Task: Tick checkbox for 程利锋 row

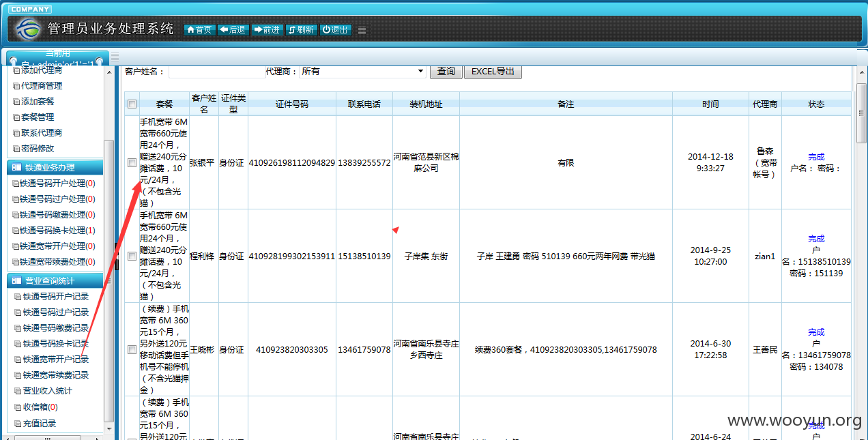Action: pyautogui.click(x=132, y=256)
